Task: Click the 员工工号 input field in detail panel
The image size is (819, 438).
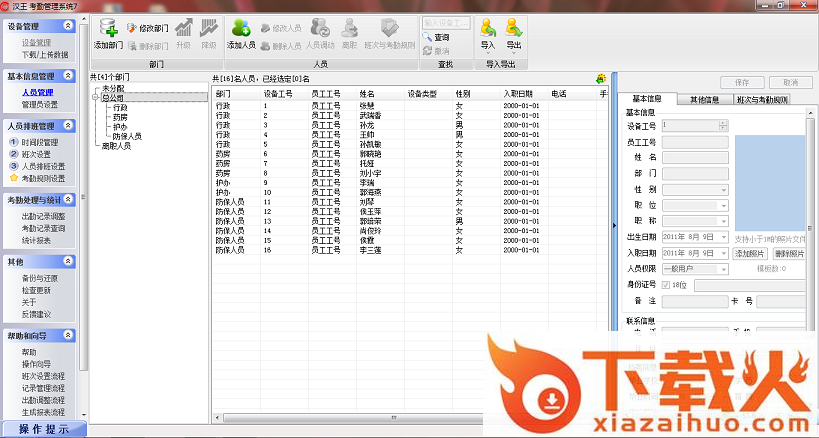Action: point(695,142)
